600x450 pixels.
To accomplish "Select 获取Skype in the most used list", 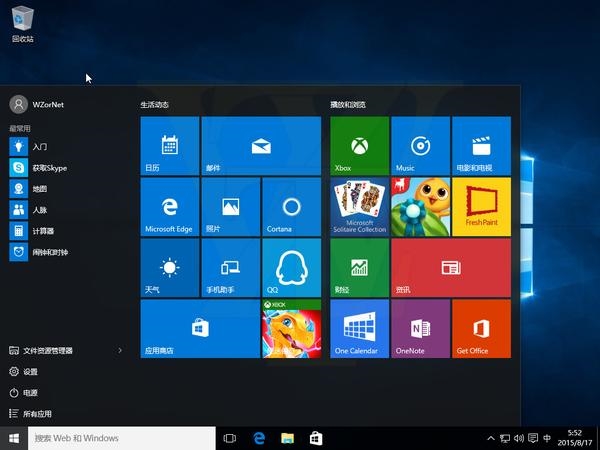I will [67, 168].
